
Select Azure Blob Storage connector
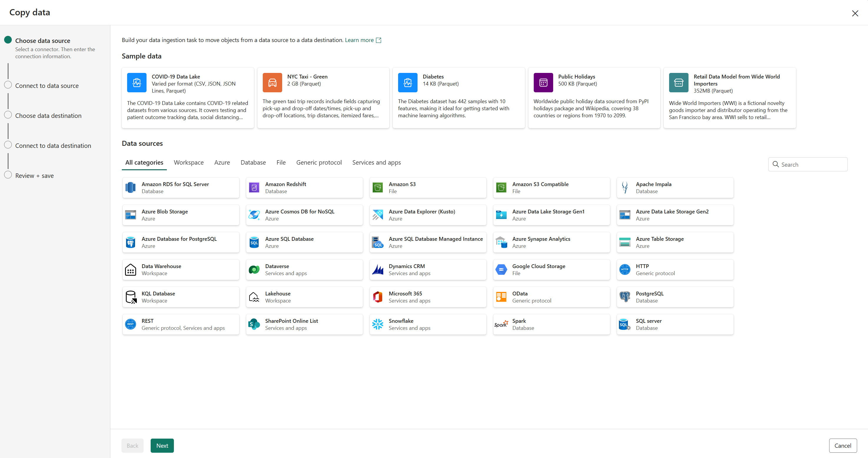pos(181,214)
